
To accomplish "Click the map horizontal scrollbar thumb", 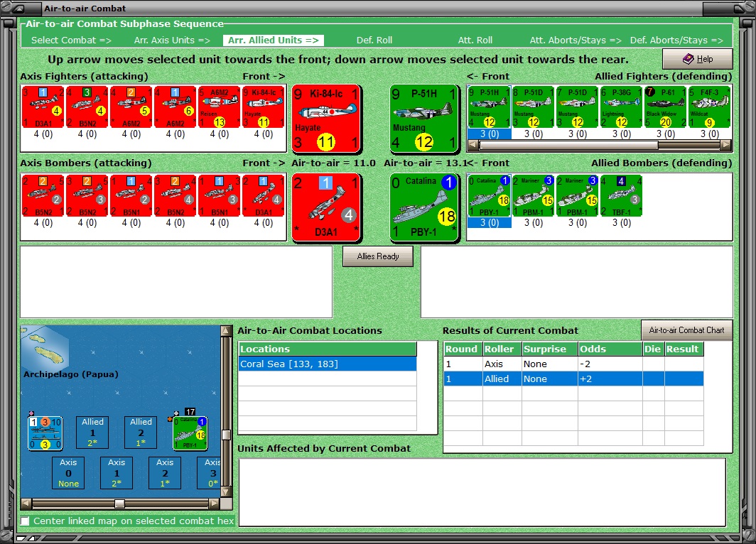I will tap(119, 504).
